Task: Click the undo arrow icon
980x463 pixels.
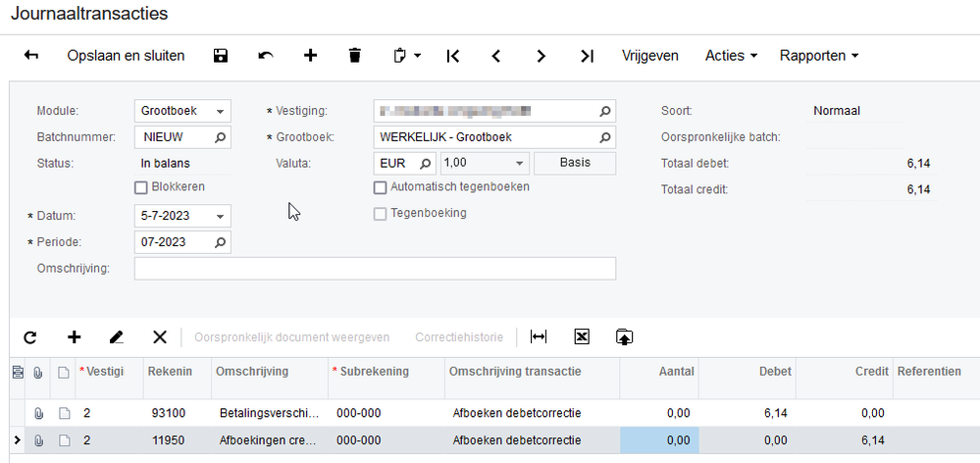Action: [266, 56]
